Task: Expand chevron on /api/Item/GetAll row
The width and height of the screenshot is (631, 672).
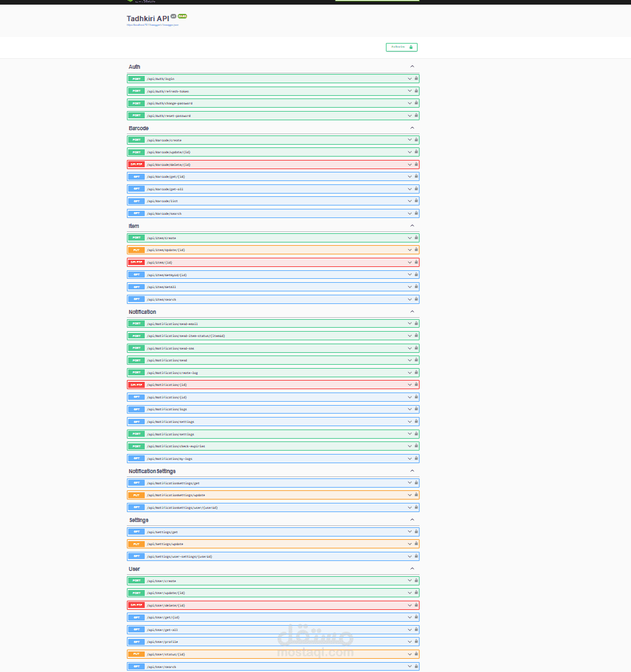Action: tap(410, 287)
